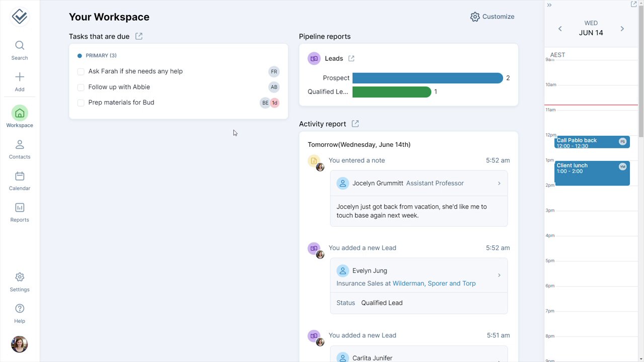
Task: Open Leads pipeline external link icon
Action: point(351,58)
